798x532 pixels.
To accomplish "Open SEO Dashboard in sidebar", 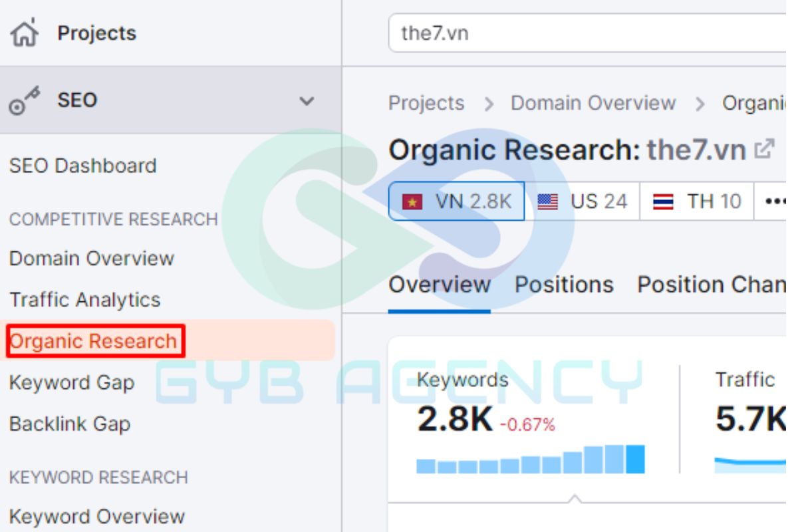I will [83, 166].
